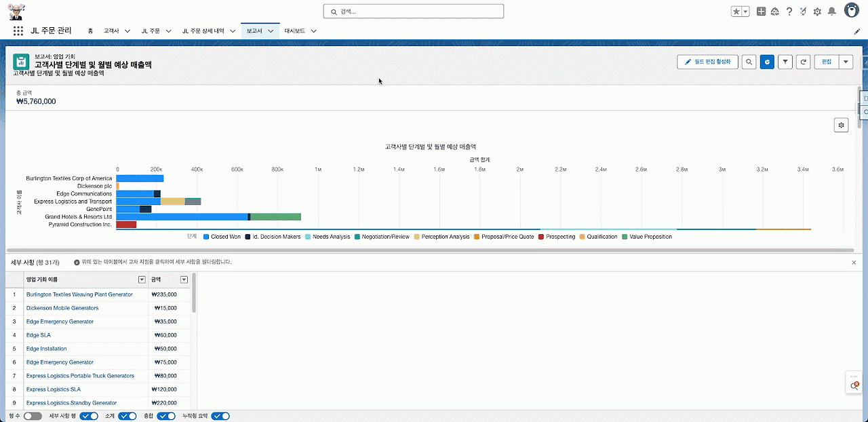Image resolution: width=868 pixels, height=422 pixels.
Task: Open the Edge SLA opportunity link
Action: (38, 335)
